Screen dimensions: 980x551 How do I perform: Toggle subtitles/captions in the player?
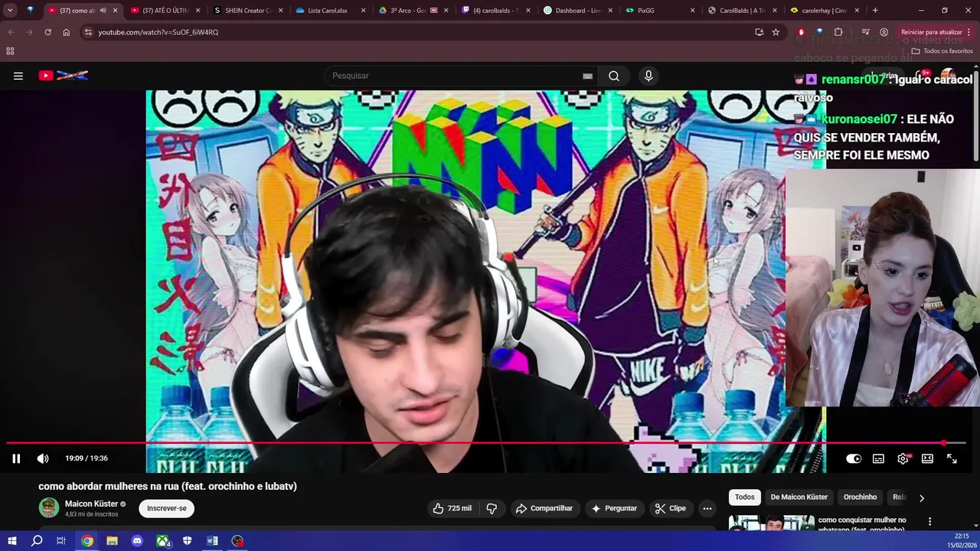tap(878, 458)
